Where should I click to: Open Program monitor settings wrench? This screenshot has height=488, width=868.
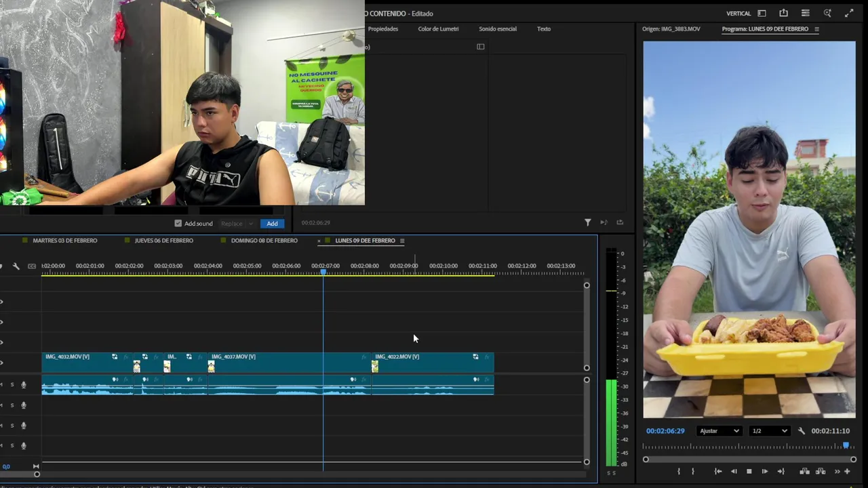tap(802, 431)
